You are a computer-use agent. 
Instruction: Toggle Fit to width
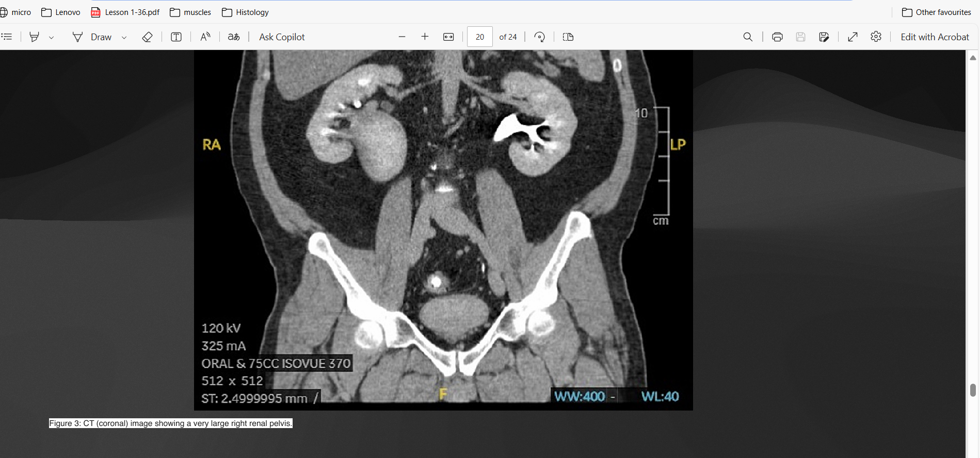point(448,37)
